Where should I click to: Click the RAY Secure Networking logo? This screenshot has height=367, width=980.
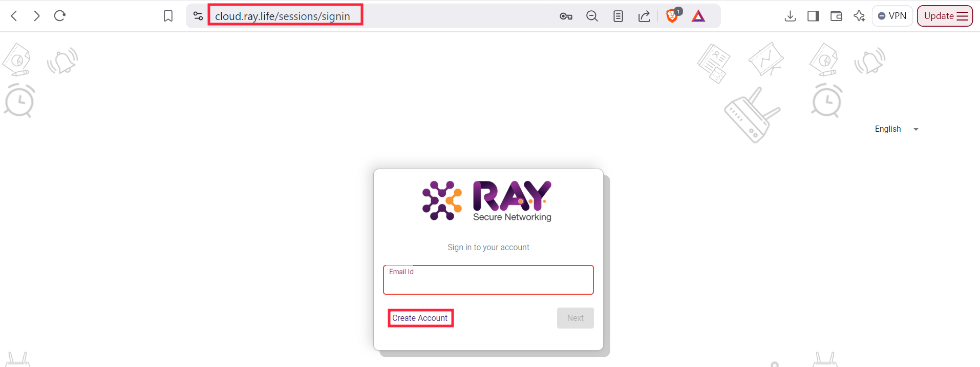point(487,201)
